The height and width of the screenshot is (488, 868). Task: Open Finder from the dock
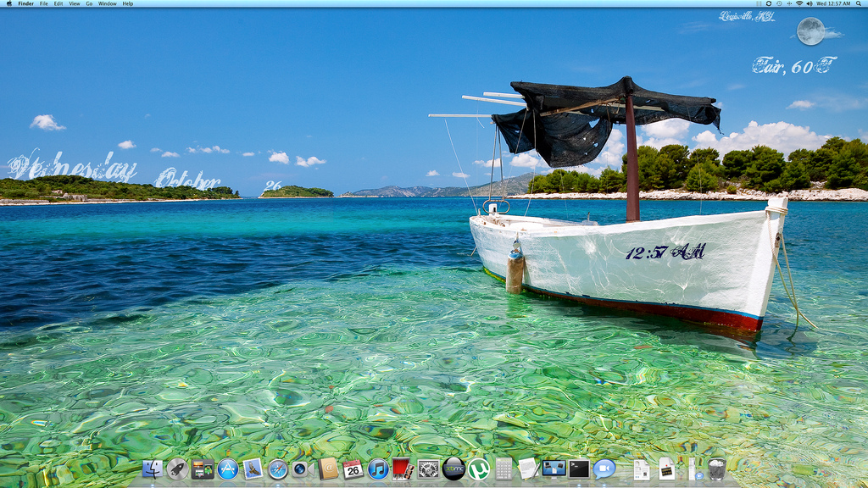(153, 469)
